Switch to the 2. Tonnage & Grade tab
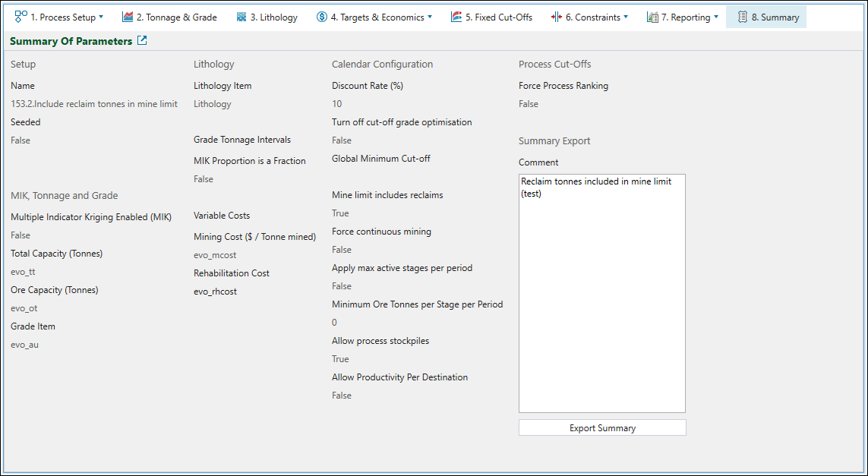The width and height of the screenshot is (868, 476). (x=176, y=17)
